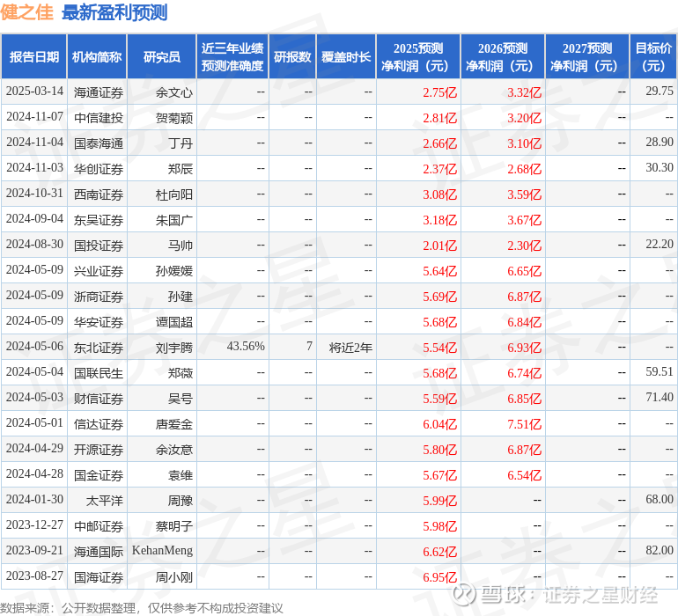The image size is (678, 616).
Task: Click the 健之佳 stock name title
Action: point(26,12)
